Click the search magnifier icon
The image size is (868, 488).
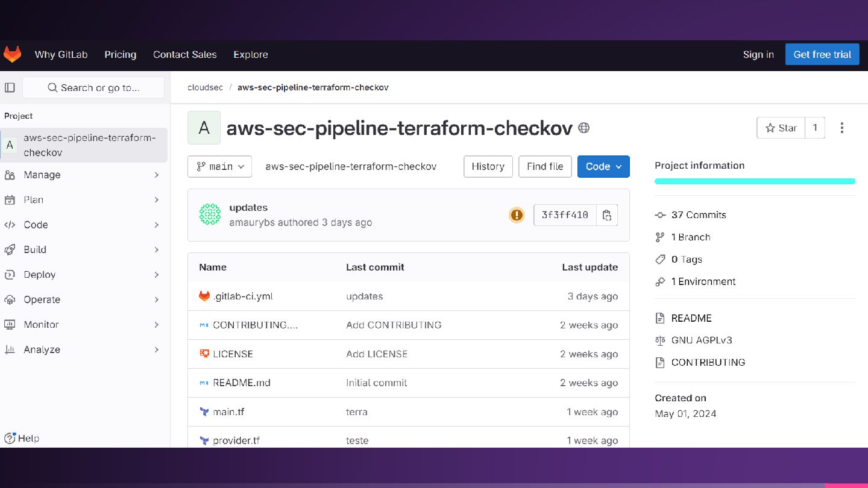[x=52, y=88]
